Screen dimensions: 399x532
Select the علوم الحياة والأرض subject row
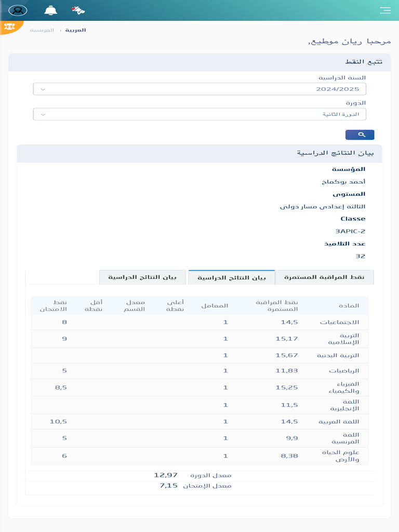[x=199, y=456]
